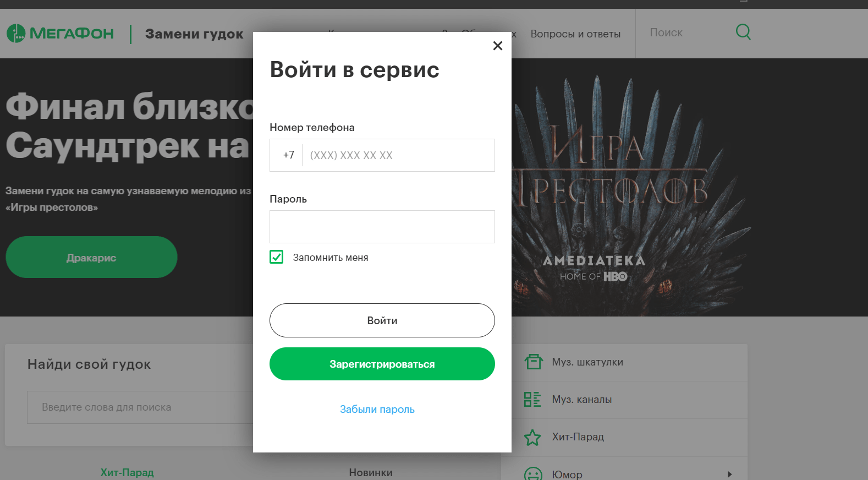Switch to the Новинки tab

click(370, 472)
